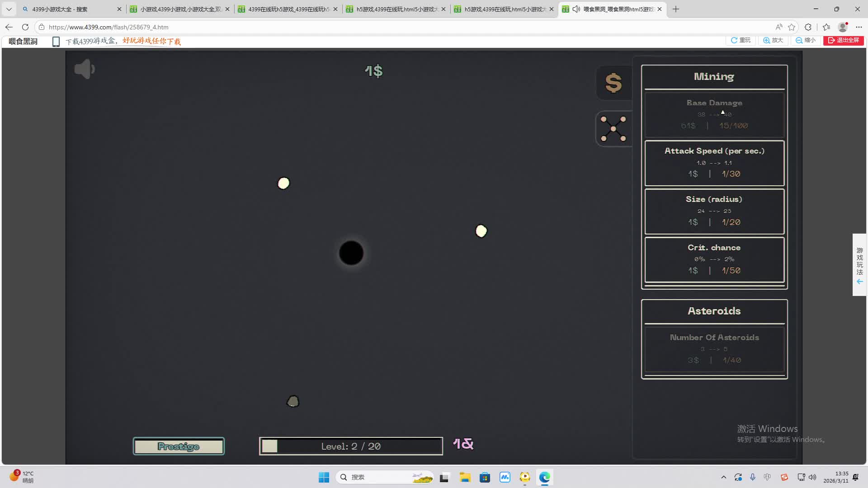The image size is (868, 488).
Task: Open the skill tree nodes tab
Action: (x=613, y=129)
